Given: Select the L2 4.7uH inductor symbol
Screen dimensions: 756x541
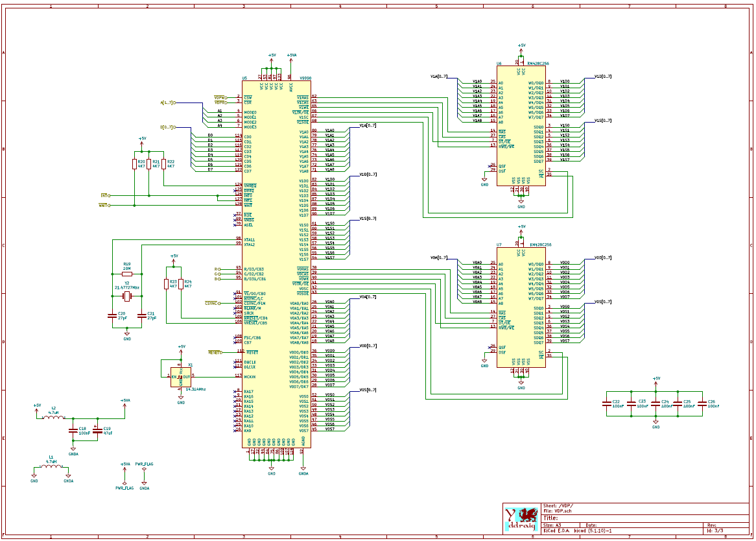Looking at the screenshot, I should tap(54, 416).
